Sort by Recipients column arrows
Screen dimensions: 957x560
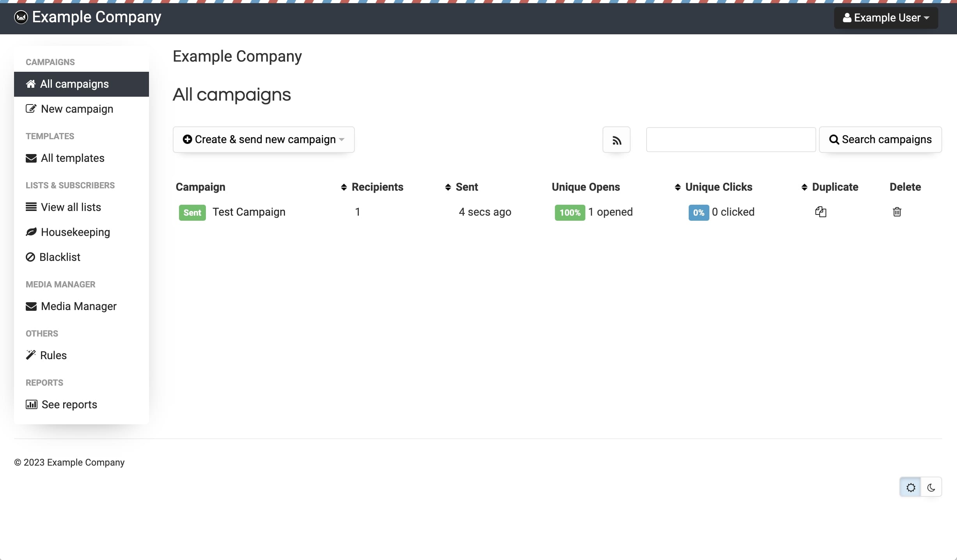[x=344, y=188]
